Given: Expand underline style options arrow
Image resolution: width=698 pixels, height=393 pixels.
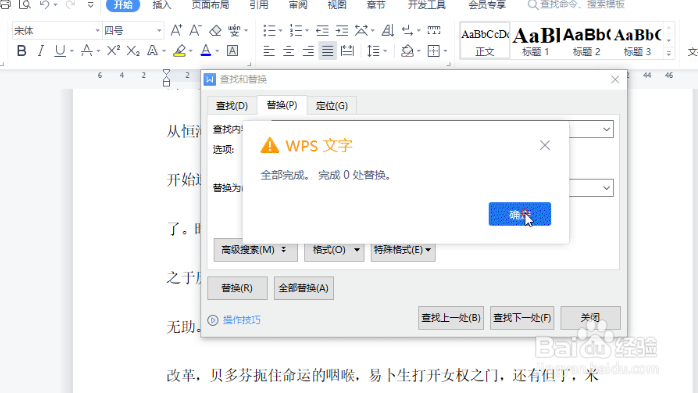Looking at the screenshot, I should pyautogui.click(x=72, y=51).
